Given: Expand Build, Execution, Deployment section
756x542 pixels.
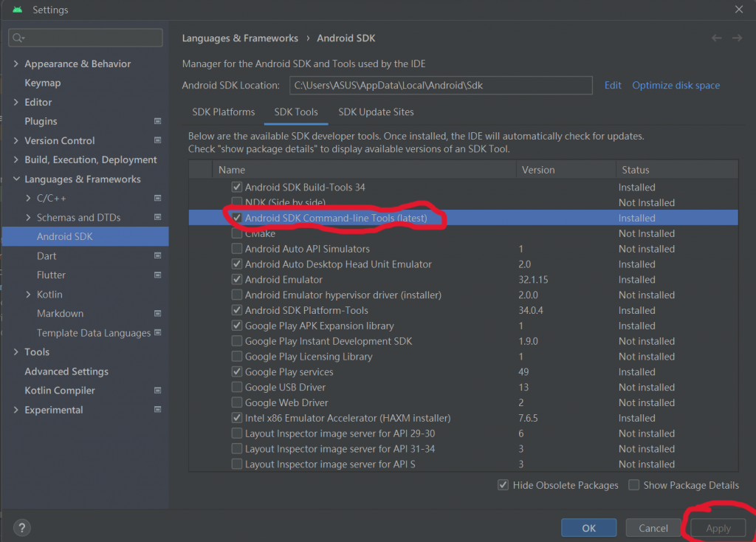Looking at the screenshot, I should pyautogui.click(x=16, y=159).
